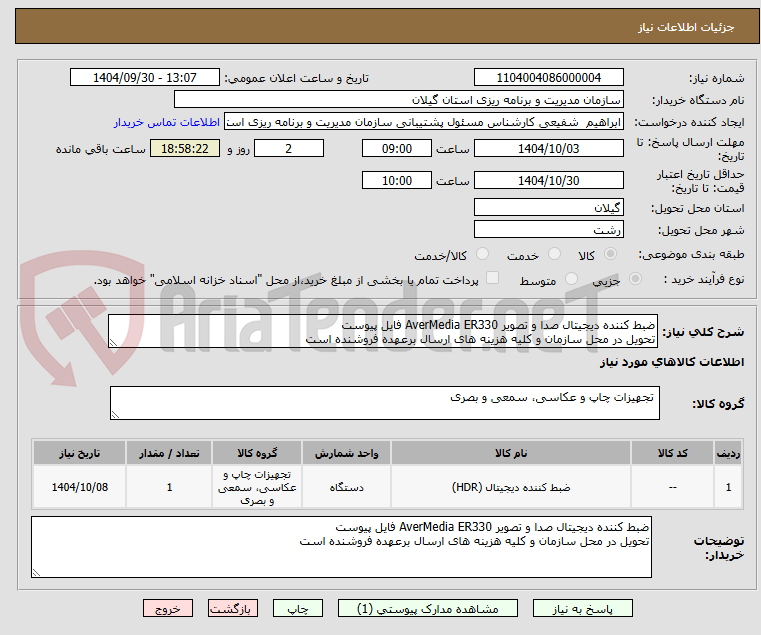
Task: Click the response deadline date 1404/10/03
Action: click(548, 149)
